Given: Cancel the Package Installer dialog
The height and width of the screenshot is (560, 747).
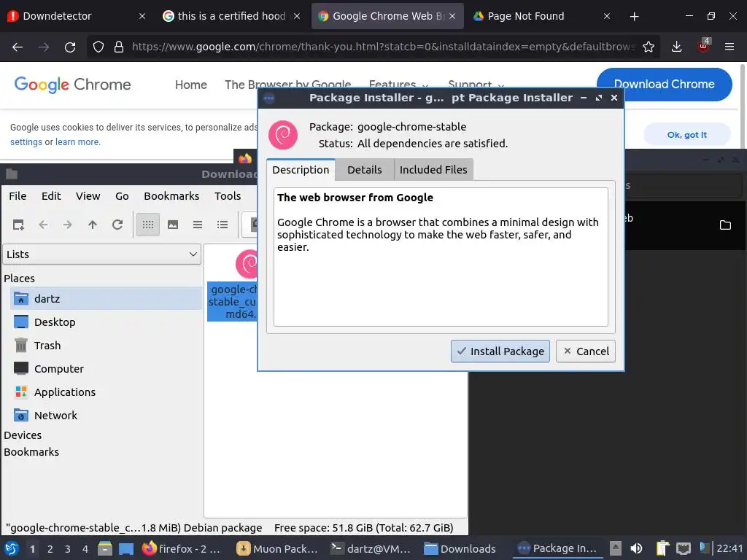Looking at the screenshot, I should coord(586,351).
